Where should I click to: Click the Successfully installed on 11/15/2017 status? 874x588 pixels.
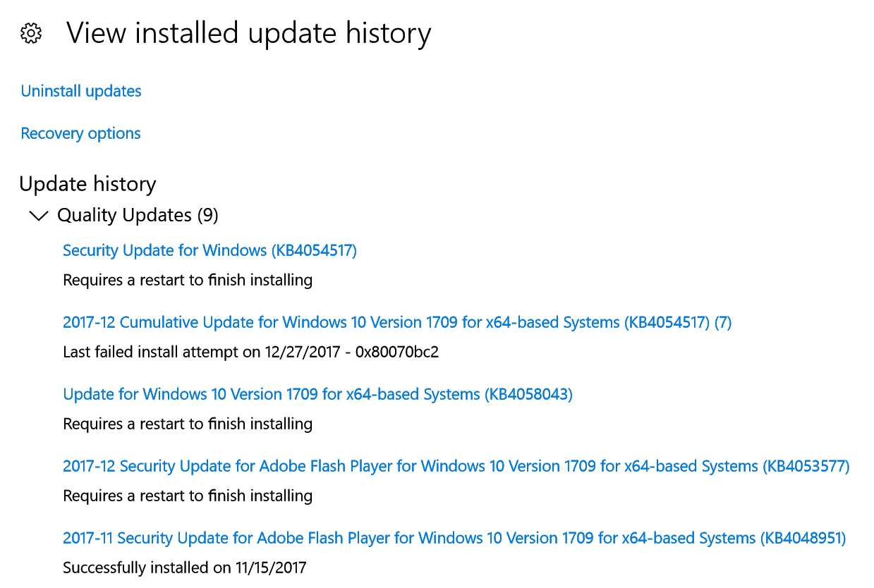[185, 568]
